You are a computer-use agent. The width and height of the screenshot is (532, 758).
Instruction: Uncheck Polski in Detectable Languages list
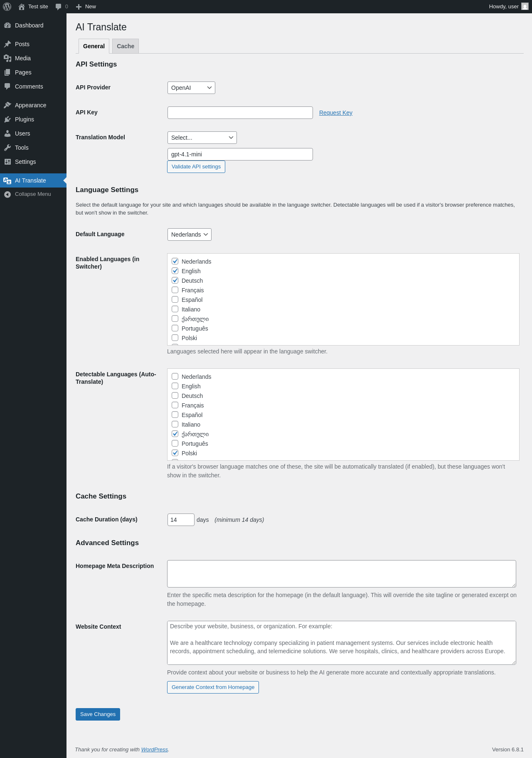pos(175,453)
